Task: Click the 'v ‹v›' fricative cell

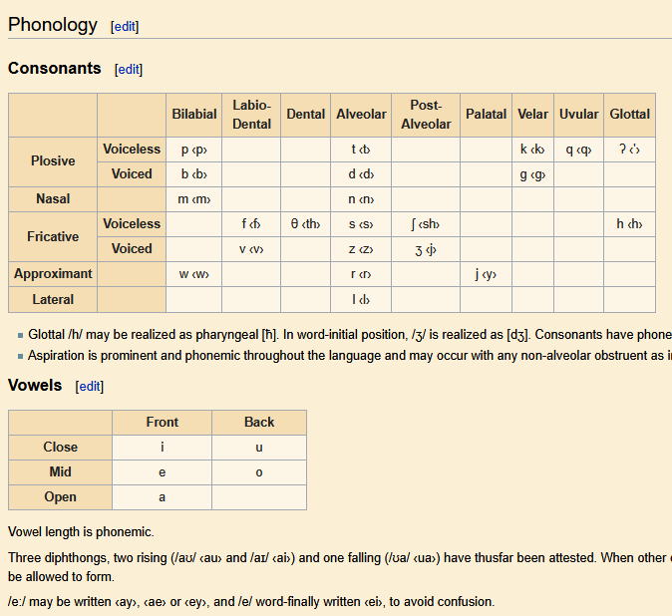Action: pyautogui.click(x=251, y=249)
